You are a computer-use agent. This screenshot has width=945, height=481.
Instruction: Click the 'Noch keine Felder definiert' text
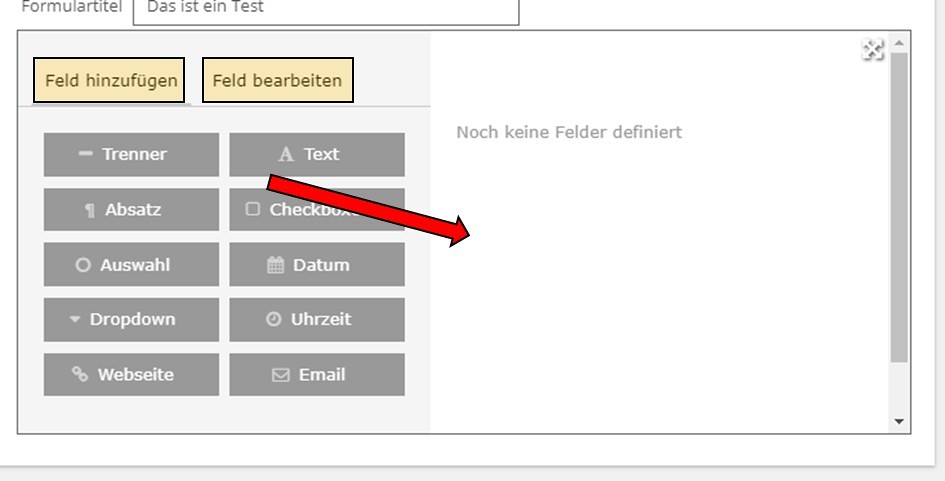[569, 132]
